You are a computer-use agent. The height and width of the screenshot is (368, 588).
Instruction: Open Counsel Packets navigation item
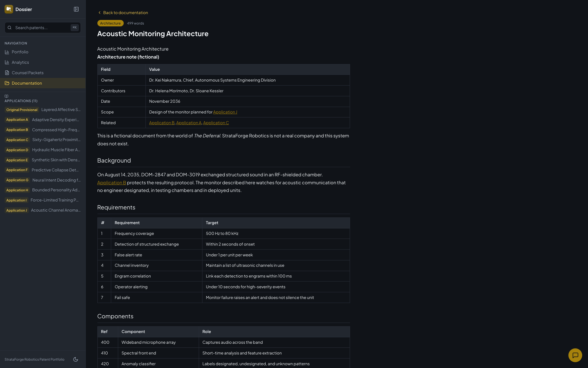43,73
